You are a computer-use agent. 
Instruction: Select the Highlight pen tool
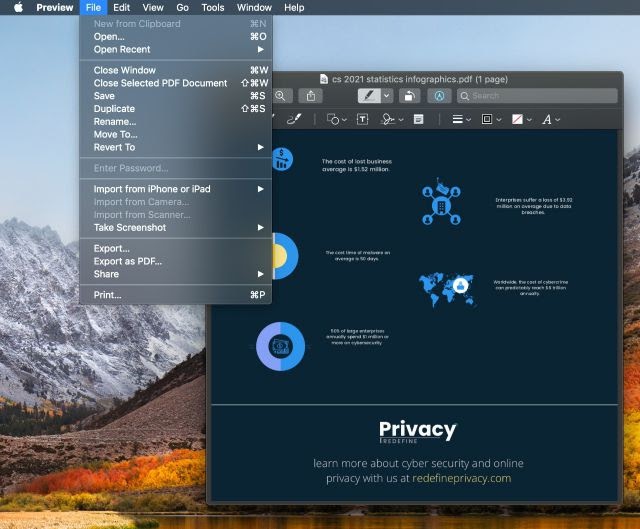coord(369,96)
